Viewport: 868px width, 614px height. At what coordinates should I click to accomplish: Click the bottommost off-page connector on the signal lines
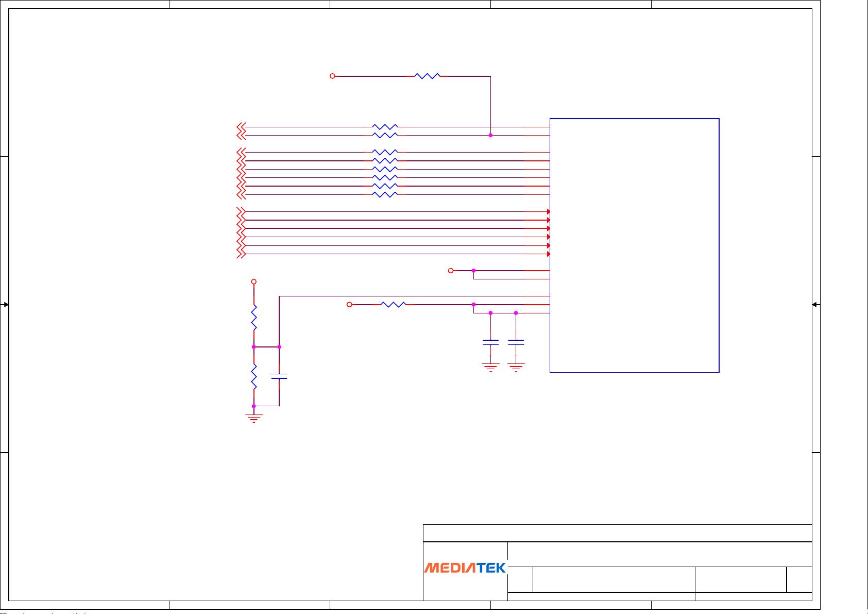coord(241,254)
